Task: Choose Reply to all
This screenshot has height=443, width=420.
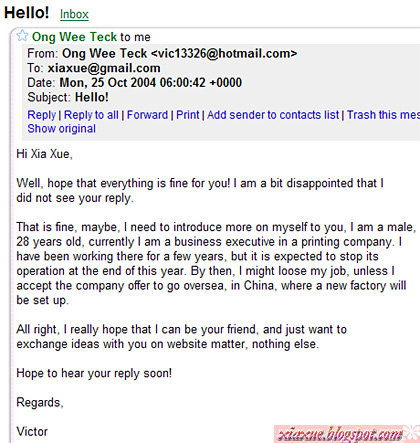Action: pos(91,115)
